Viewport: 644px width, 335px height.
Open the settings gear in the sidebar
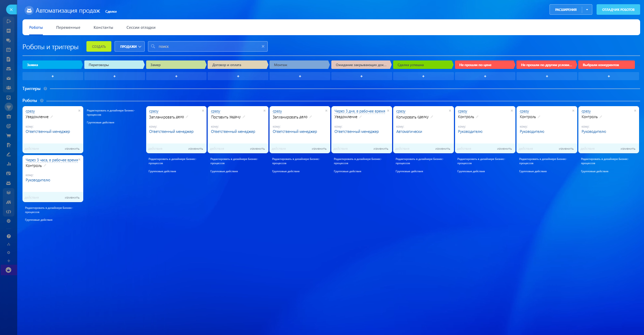(x=9, y=253)
